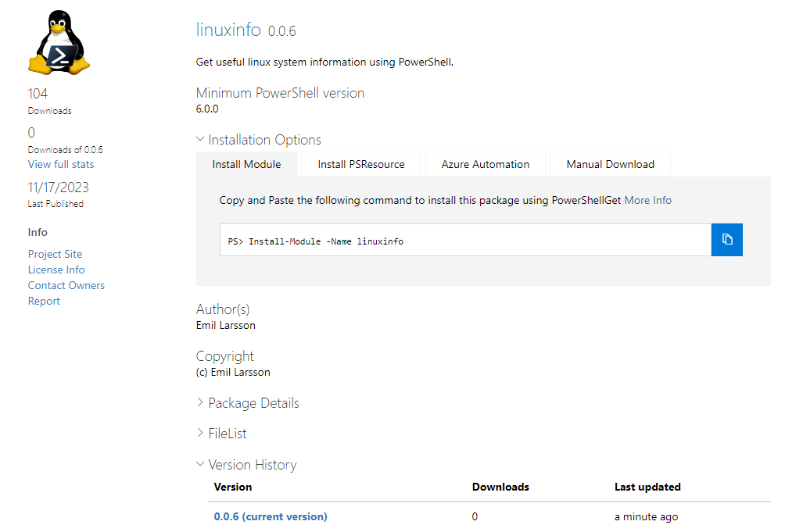803x532 pixels.
Task: Visit the Project Site link
Action: 55,254
